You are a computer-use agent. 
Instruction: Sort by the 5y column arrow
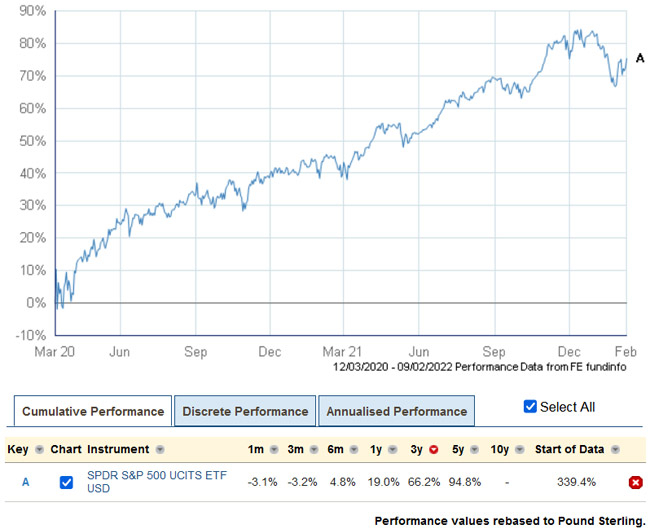(x=475, y=450)
